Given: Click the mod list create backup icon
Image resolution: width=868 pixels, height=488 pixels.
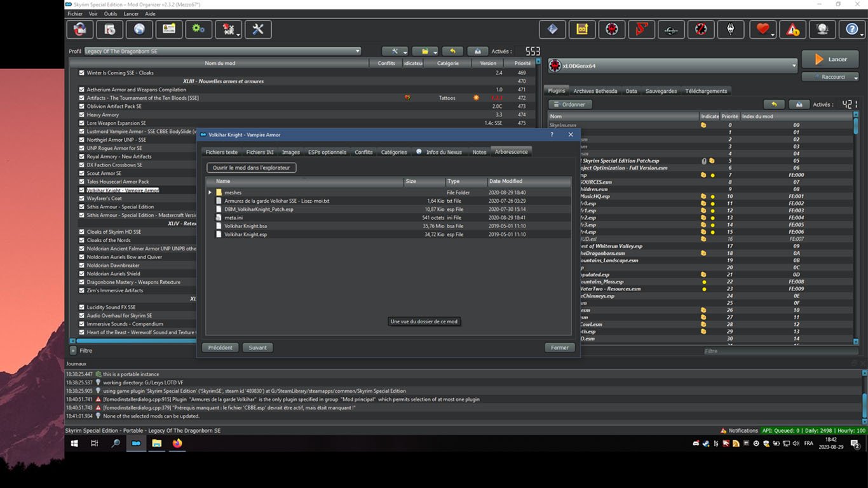Looking at the screenshot, I should (x=478, y=51).
